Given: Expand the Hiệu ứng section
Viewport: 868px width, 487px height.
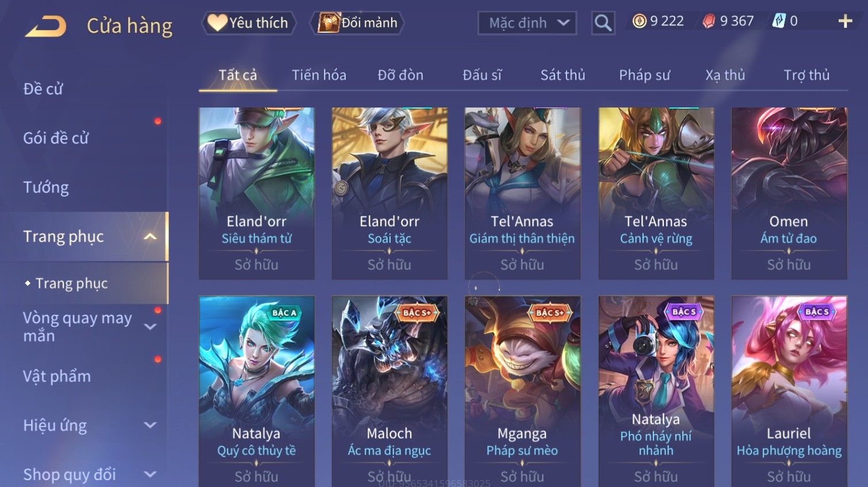Looking at the screenshot, I should pos(150,425).
